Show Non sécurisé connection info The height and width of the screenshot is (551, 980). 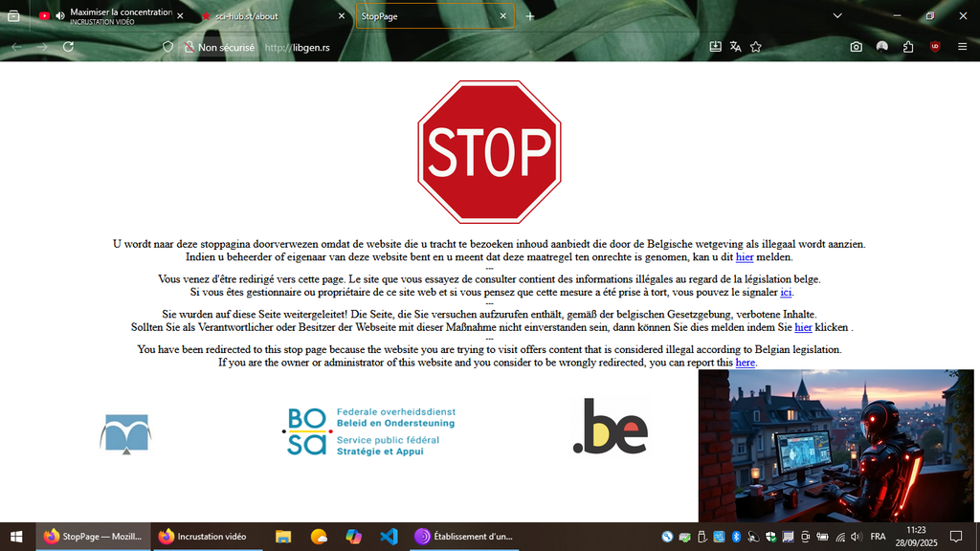click(x=219, y=48)
